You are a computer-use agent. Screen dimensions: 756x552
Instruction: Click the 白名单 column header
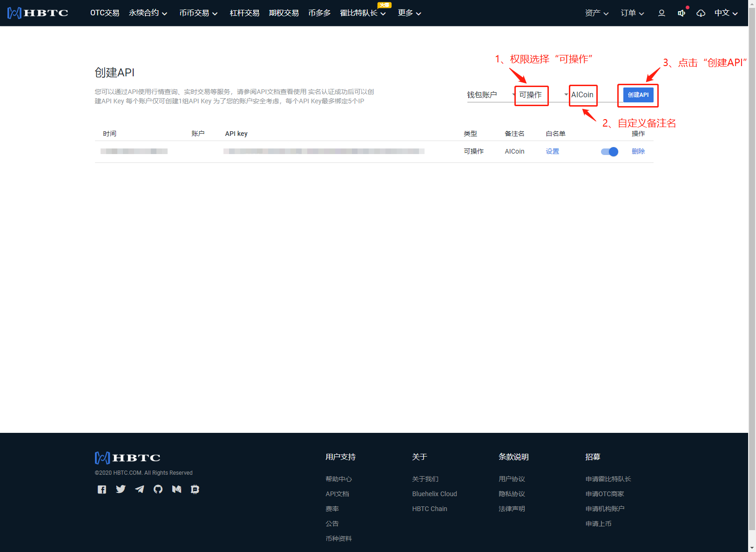tap(555, 134)
